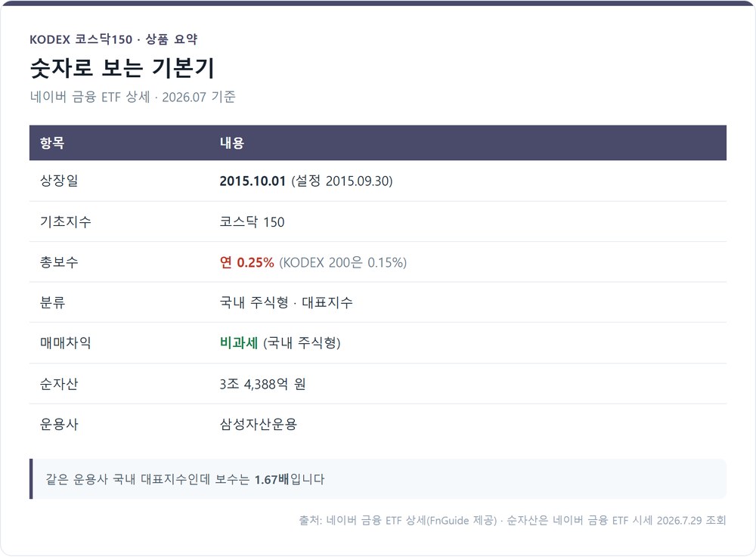This screenshot has height=557, width=756.
Task: Click the '(설정 2015.09.30)' note
Action: [x=342, y=181]
